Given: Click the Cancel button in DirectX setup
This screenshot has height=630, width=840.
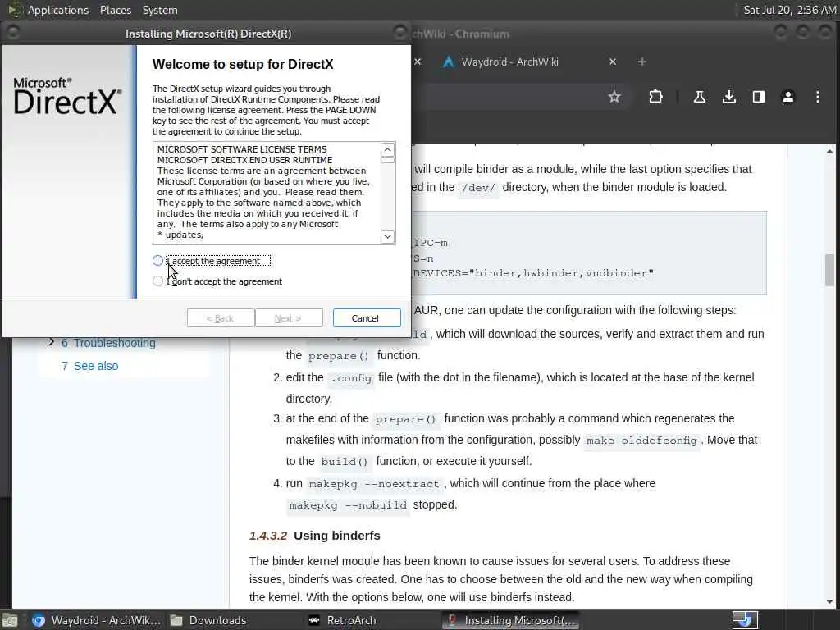Looking at the screenshot, I should point(367,318).
